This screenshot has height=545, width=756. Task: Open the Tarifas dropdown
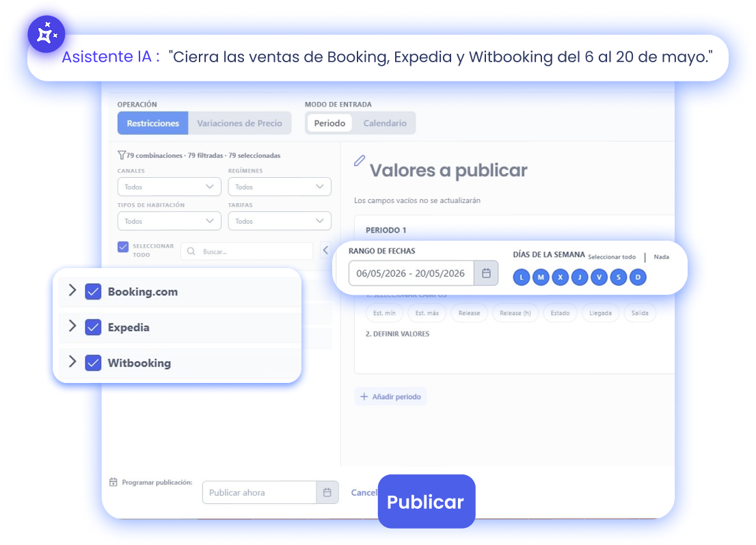[x=280, y=221]
